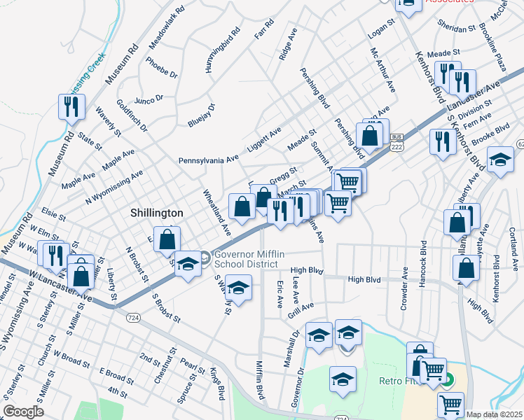524x420 pixels.
Task: Click the restaurant marker on Museum Rd
Action: 71,107
